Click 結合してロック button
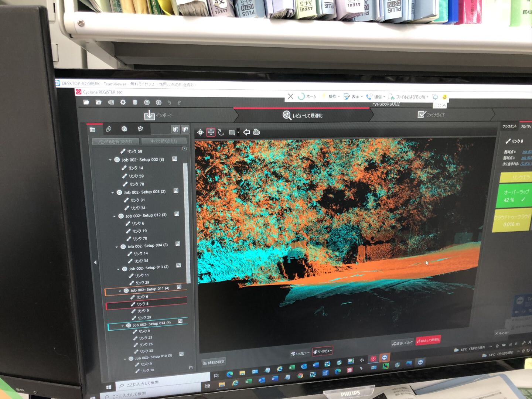532x399 pixels. tap(402, 343)
